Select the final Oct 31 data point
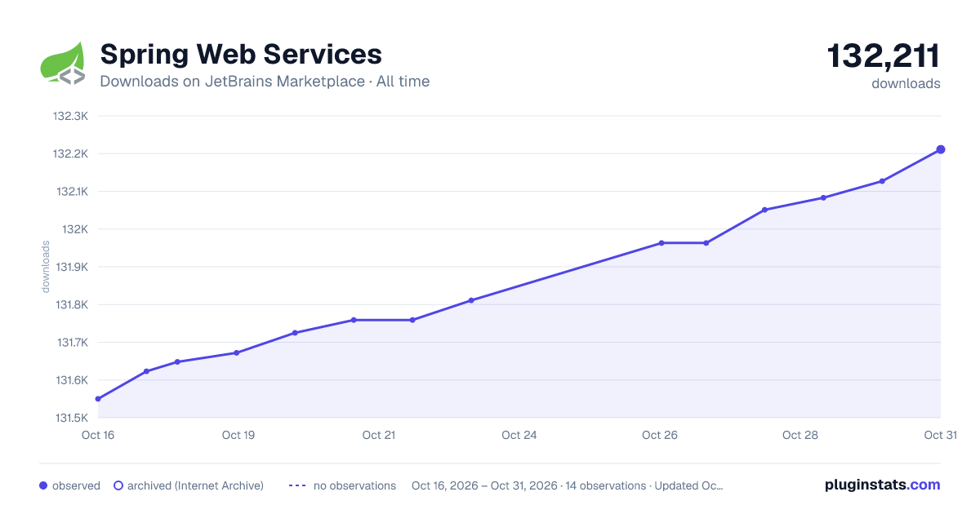The image size is (980, 514). (941, 149)
